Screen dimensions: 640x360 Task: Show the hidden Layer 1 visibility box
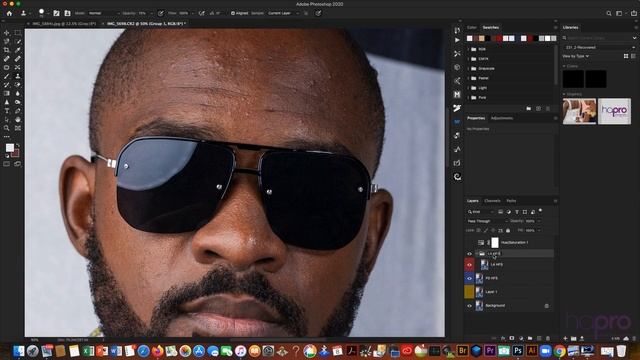tap(469, 292)
